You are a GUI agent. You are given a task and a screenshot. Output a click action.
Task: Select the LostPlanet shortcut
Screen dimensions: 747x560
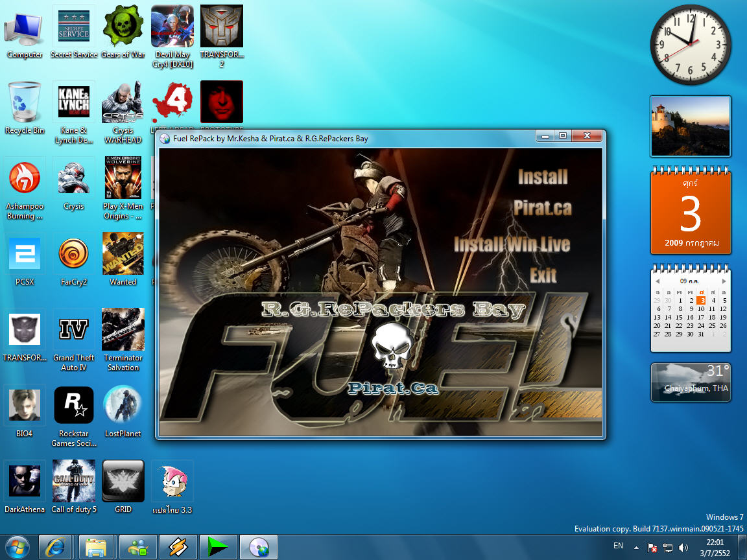pos(123,404)
